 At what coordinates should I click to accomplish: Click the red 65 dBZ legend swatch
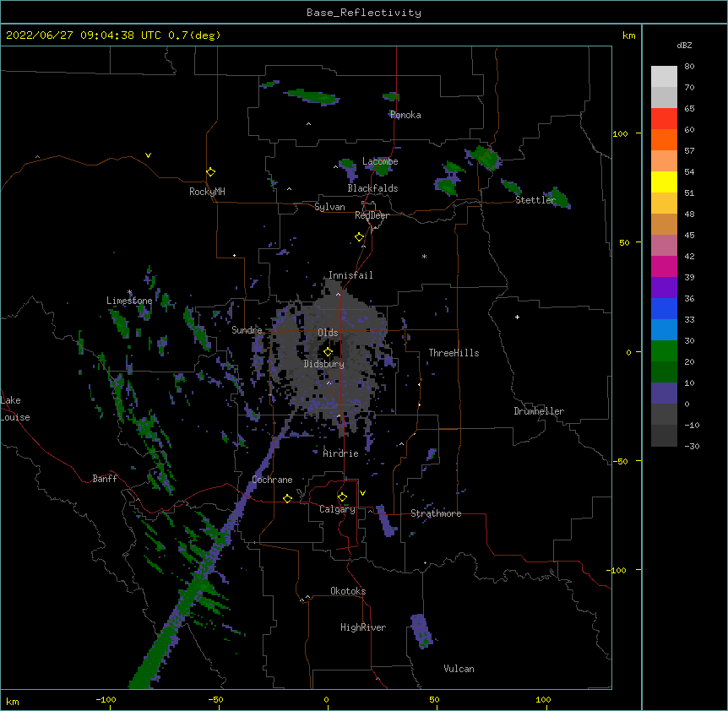pos(664,118)
